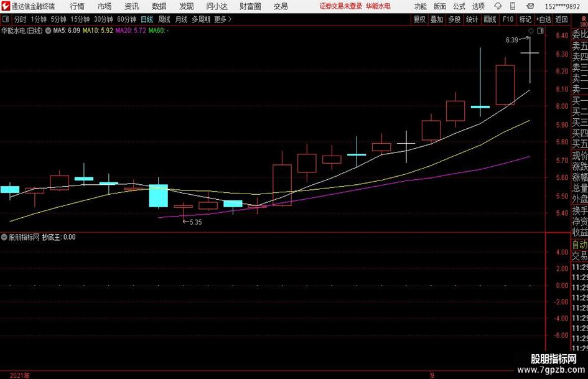Click the 统计 statistics toolbar button
The height and width of the screenshot is (379, 588).
pyautogui.click(x=472, y=19)
